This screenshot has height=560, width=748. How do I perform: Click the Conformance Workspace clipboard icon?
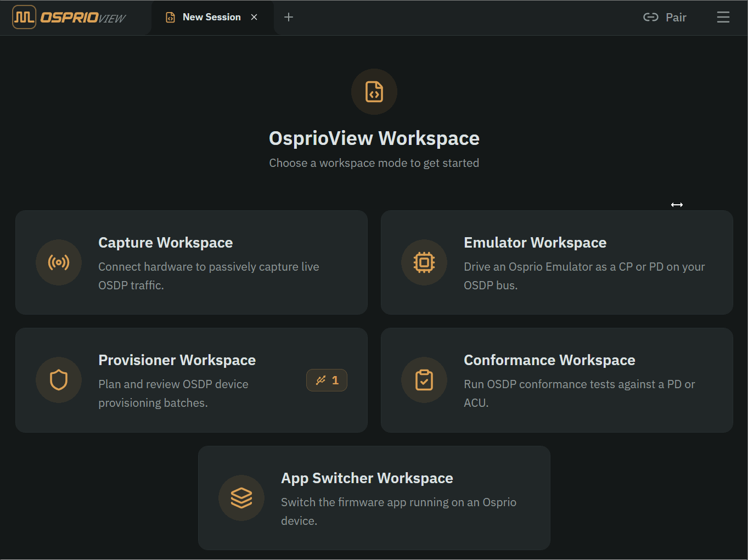point(424,380)
